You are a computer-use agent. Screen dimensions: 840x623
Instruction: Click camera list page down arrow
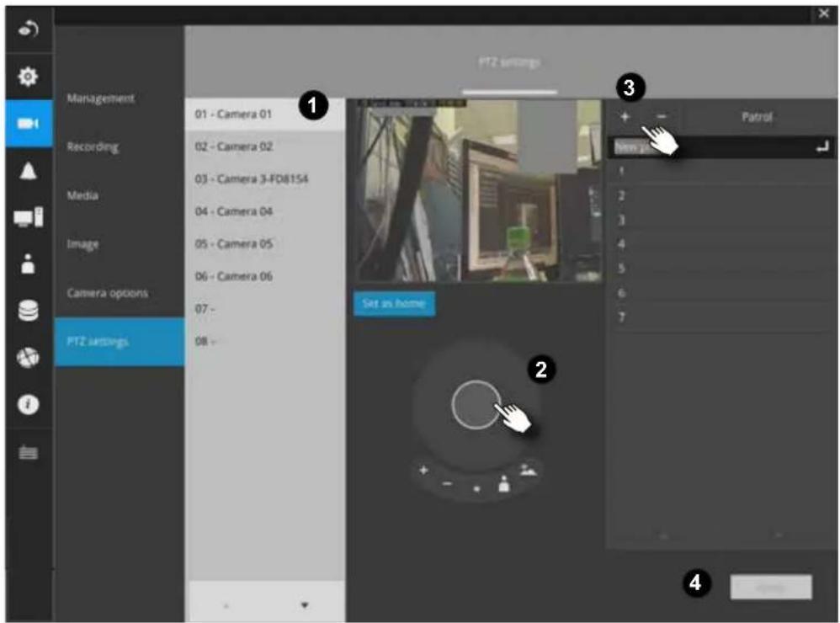pos(305,605)
